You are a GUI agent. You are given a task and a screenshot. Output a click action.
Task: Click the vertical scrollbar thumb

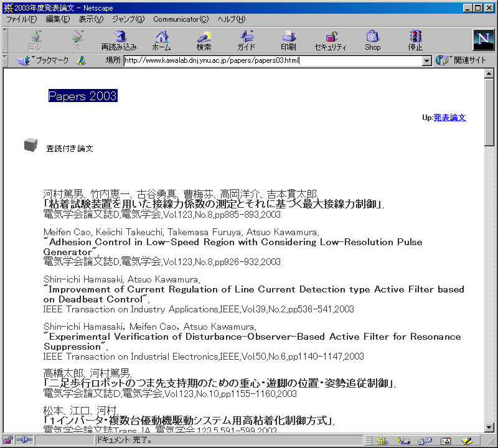coord(489,112)
